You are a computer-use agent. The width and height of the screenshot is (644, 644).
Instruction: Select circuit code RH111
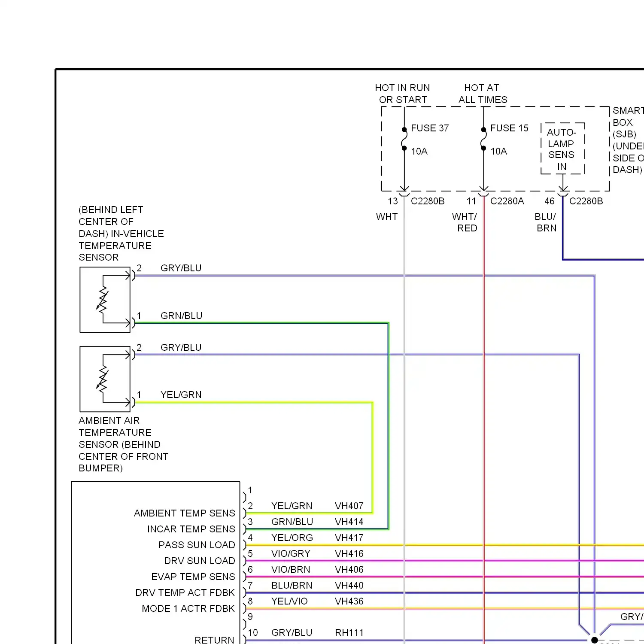(x=349, y=632)
